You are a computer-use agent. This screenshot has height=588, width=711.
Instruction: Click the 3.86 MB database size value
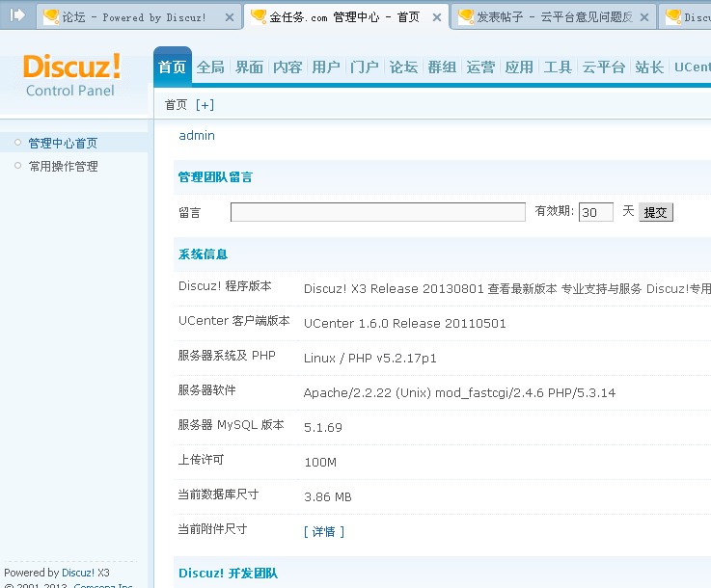328,497
